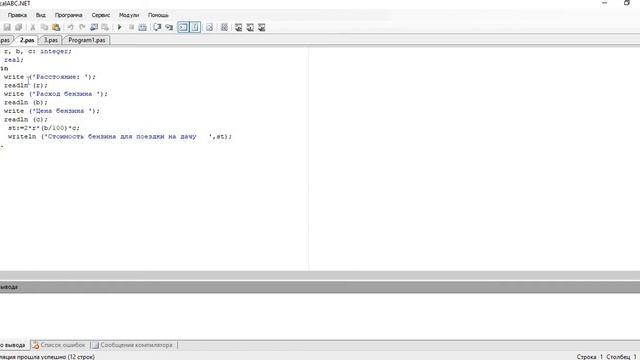The image size is (640, 360).
Task: Click the 'Столбец 1' status bar entry
Action: point(621,357)
